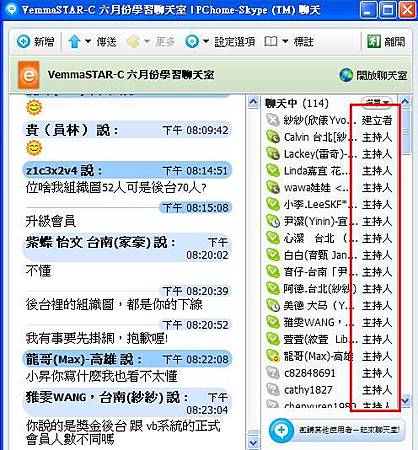Click the 新增 add icon in toolbar

23,42
